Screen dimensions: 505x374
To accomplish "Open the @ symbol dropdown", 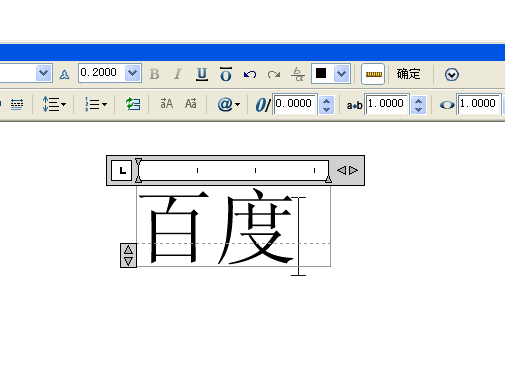I will [x=228, y=104].
